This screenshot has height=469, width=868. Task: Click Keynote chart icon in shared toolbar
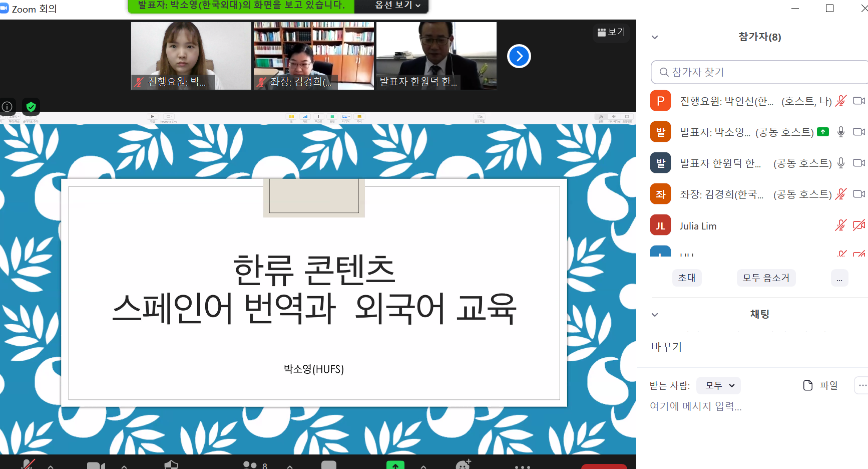click(305, 117)
